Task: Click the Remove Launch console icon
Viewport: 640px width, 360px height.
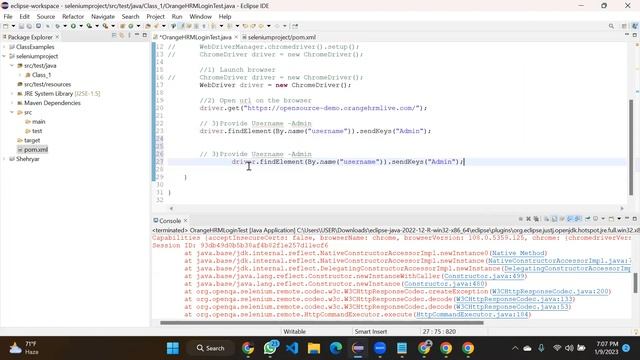Action: coord(529,219)
